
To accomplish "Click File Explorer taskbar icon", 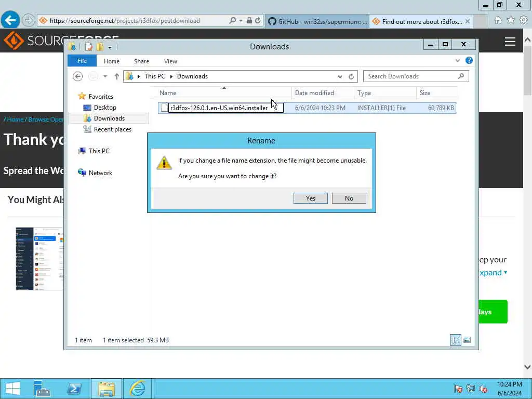I will (106, 389).
